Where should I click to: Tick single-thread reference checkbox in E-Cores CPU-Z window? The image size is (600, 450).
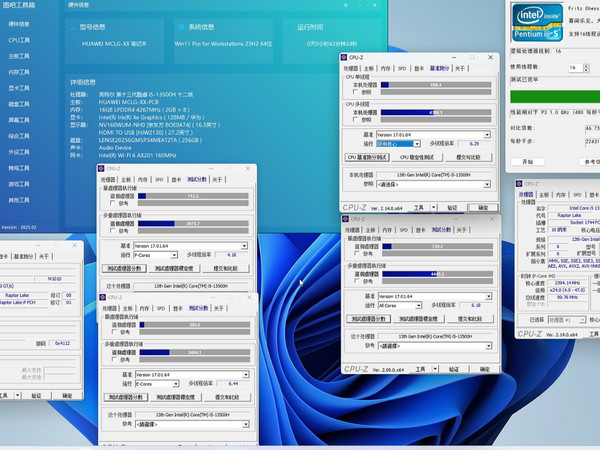(x=114, y=332)
